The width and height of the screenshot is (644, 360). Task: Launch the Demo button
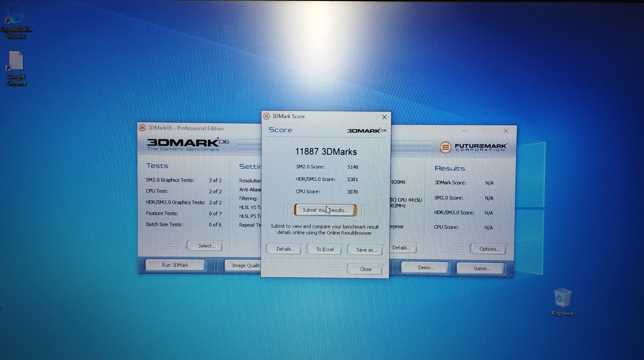click(426, 268)
